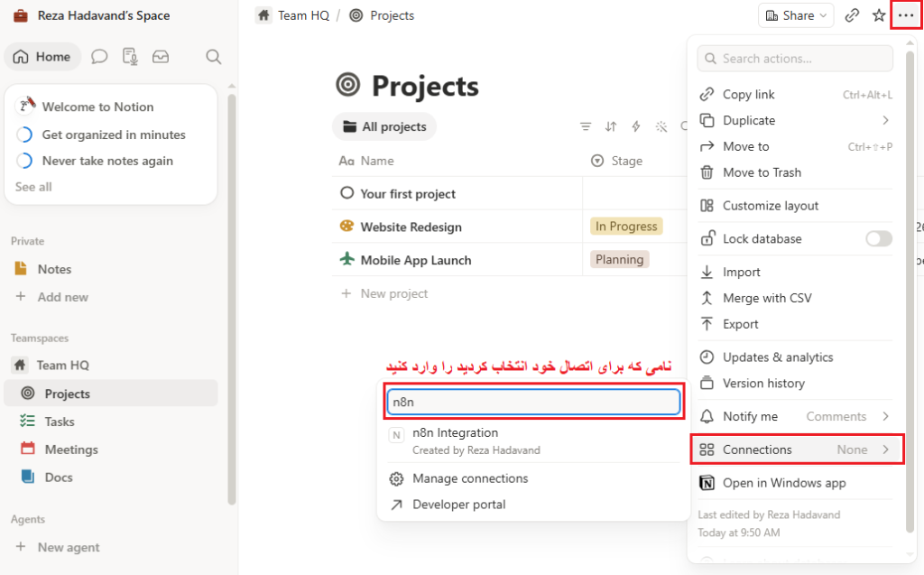Click the Welcome to Notion icon
The image size is (924, 575).
tap(26, 105)
